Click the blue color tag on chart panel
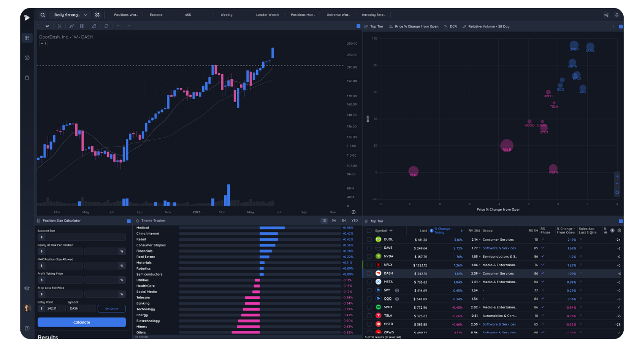Viewport: 644px width, 347px height. tap(358, 26)
